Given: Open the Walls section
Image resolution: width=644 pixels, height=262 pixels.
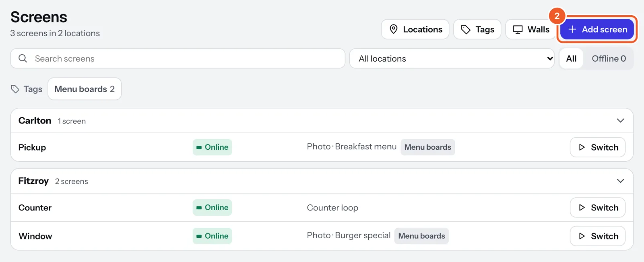Looking at the screenshot, I should [531, 29].
